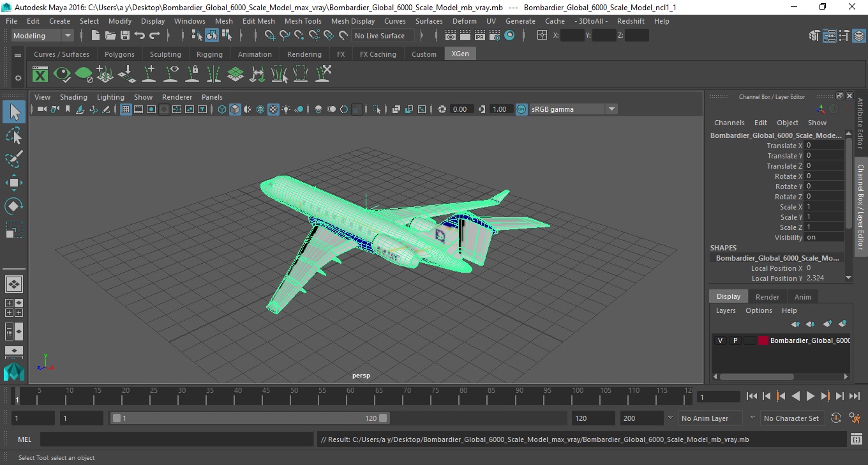Save the scene with the disk icon

click(x=125, y=36)
